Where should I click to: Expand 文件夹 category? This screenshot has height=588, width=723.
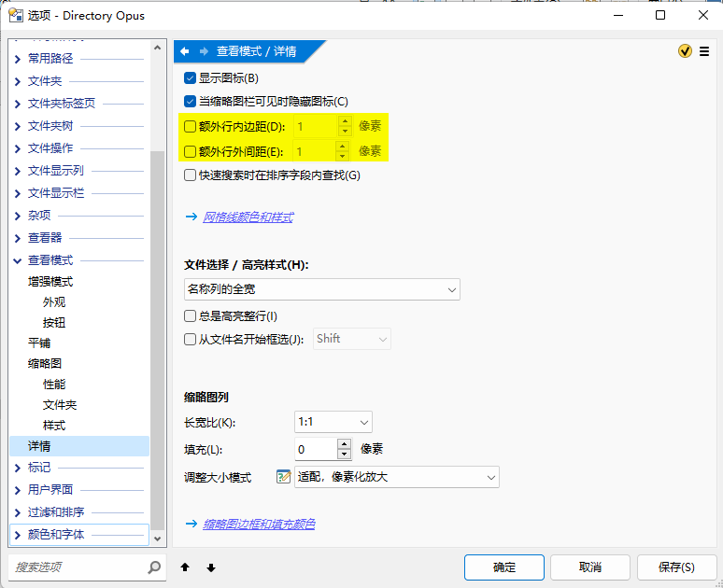(18, 81)
